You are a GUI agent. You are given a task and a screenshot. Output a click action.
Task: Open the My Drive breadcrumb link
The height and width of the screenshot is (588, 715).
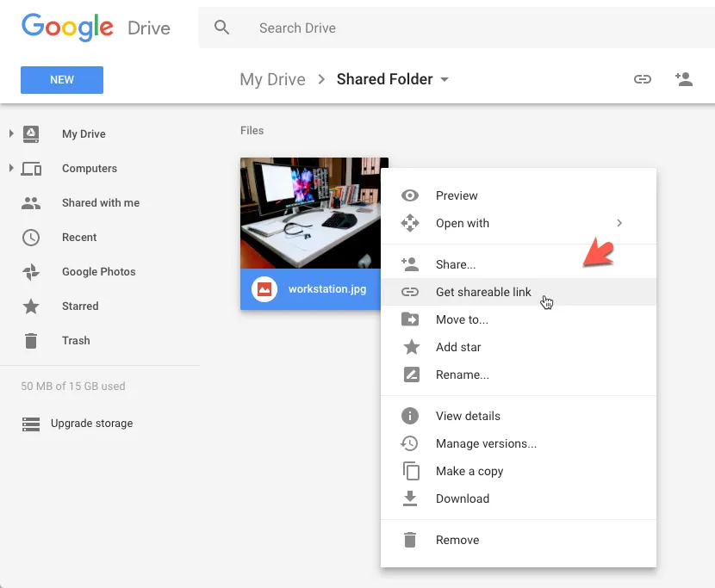click(272, 78)
